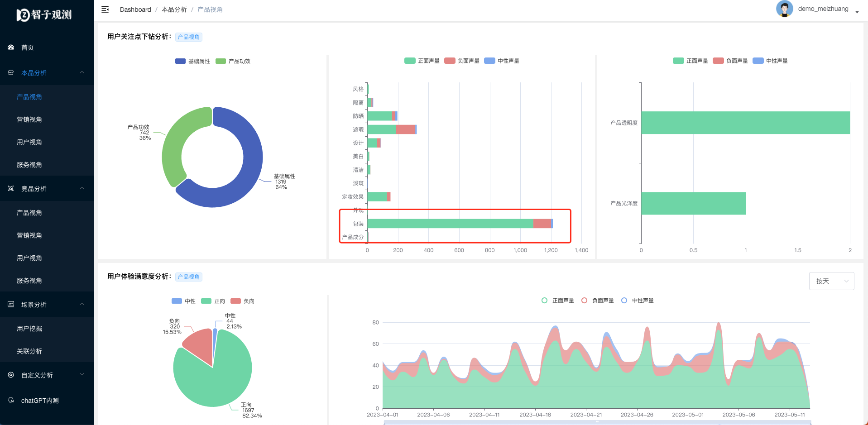Click the 首页 dashboard icon
Image resolution: width=868 pixels, height=425 pixels.
(x=11, y=47)
